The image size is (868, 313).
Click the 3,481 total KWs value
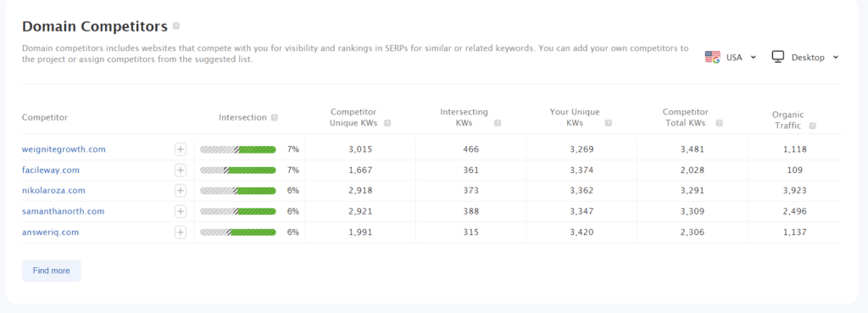693,149
